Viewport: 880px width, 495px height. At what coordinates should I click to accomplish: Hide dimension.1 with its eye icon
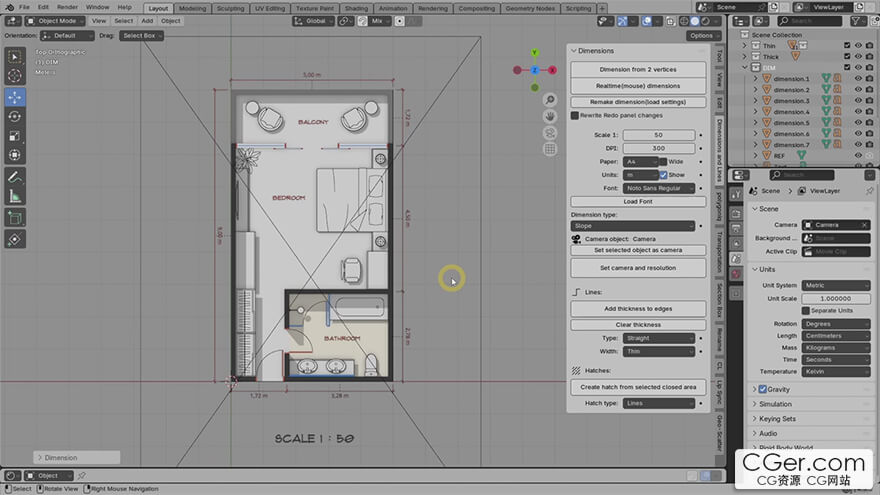[x=860, y=78]
